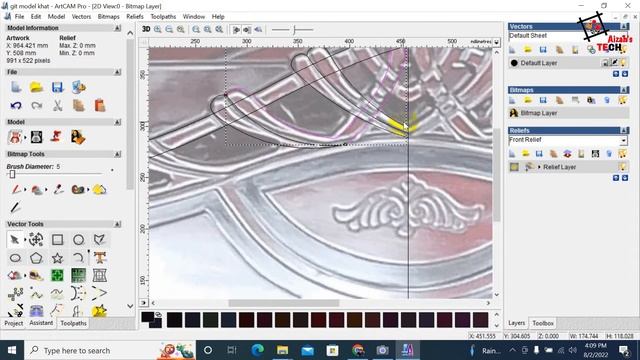640x360 pixels.
Task: Open the Front Relief dropdown
Action: click(x=623, y=141)
